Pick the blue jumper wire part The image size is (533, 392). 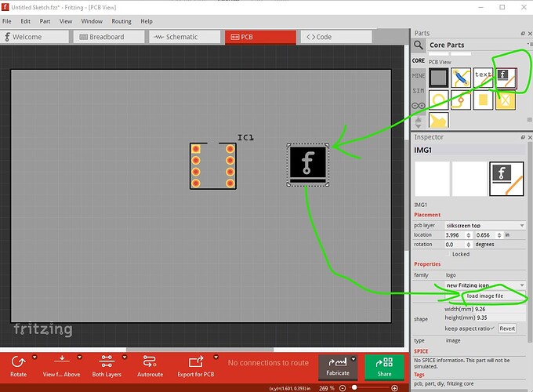461,78
